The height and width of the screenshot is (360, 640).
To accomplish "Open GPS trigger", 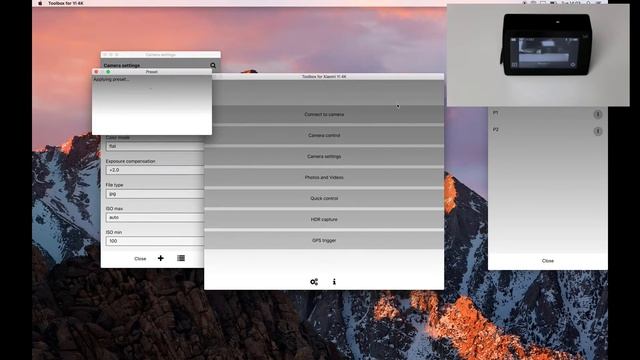I will tap(324, 240).
